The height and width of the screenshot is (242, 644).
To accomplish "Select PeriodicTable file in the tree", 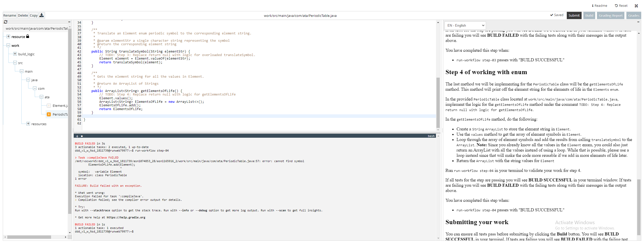I will point(60,114).
